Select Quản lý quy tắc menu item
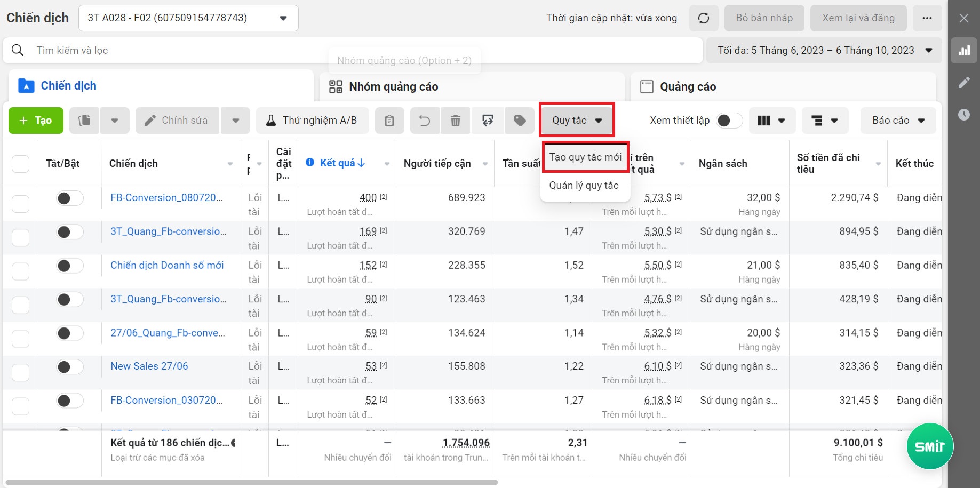 tap(584, 186)
